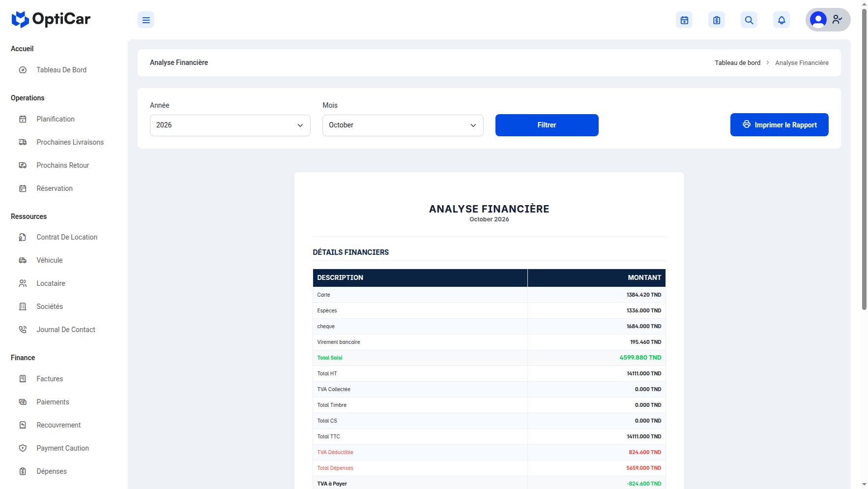Click the search magnifier icon

(x=749, y=20)
